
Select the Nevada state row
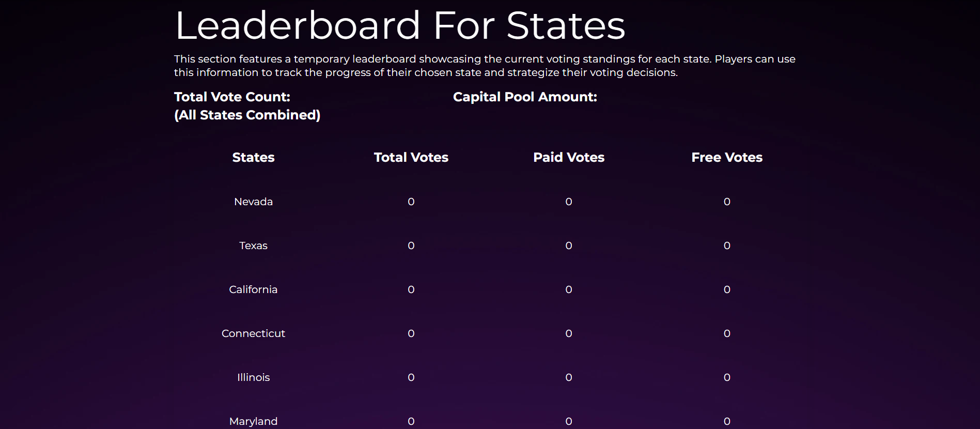point(490,202)
